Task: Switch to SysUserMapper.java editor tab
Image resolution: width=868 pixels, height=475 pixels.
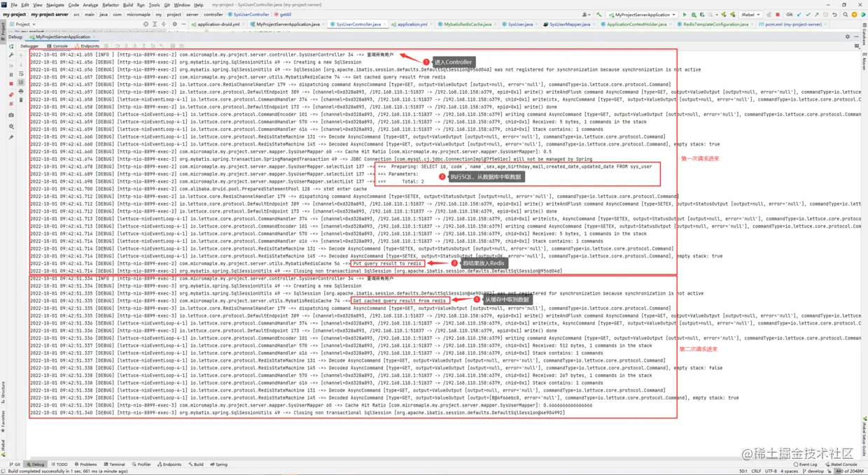Action: tap(570, 24)
